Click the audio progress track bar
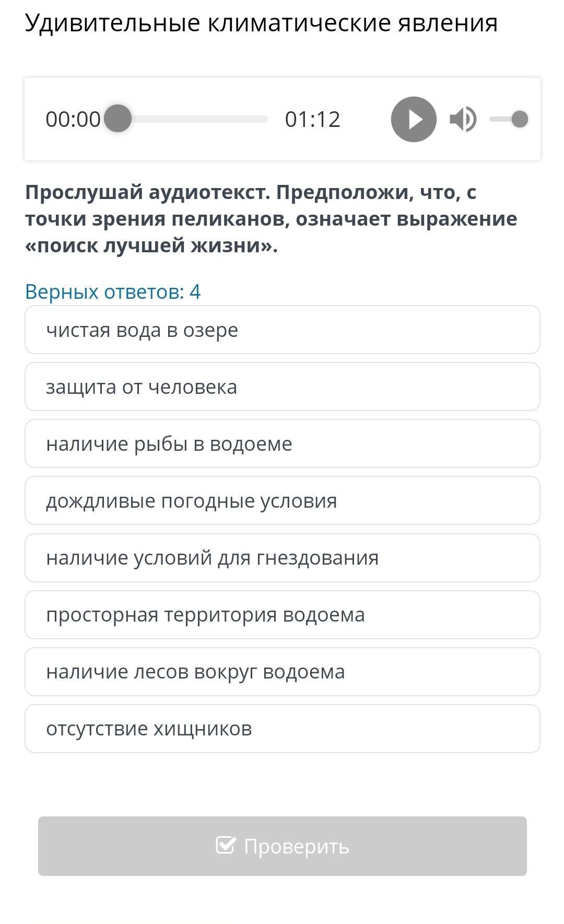Image resolution: width=564 pixels, height=924 pixels. click(x=198, y=119)
